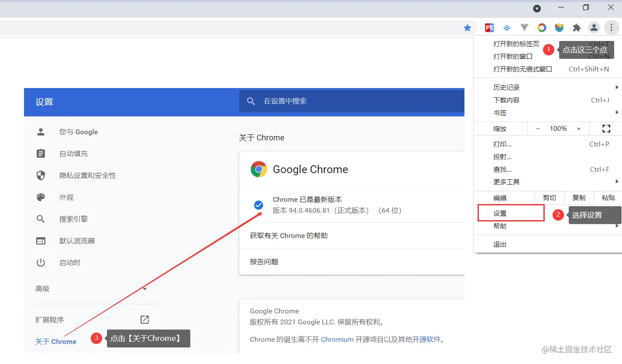Click the search icon in settings search bar
The image size is (622, 364).
pos(251,101)
